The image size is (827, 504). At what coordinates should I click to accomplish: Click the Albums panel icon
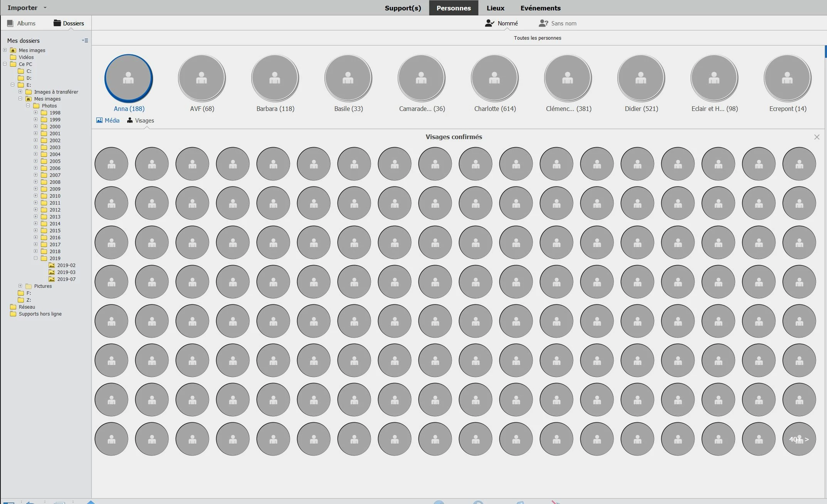click(10, 23)
